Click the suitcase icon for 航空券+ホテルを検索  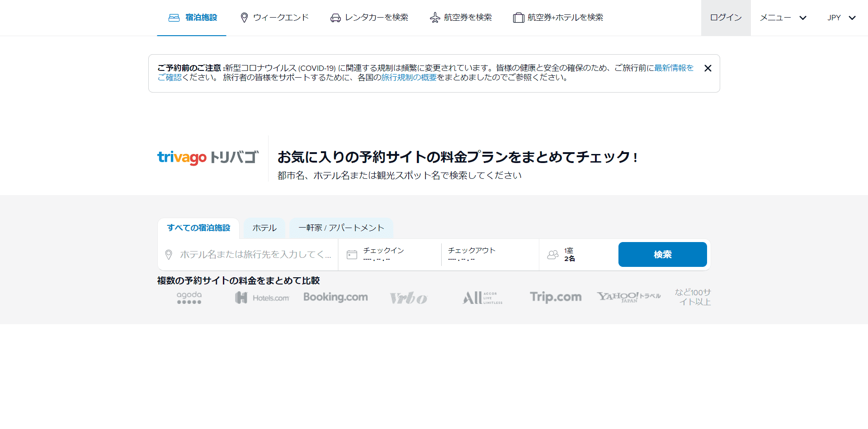(x=519, y=18)
